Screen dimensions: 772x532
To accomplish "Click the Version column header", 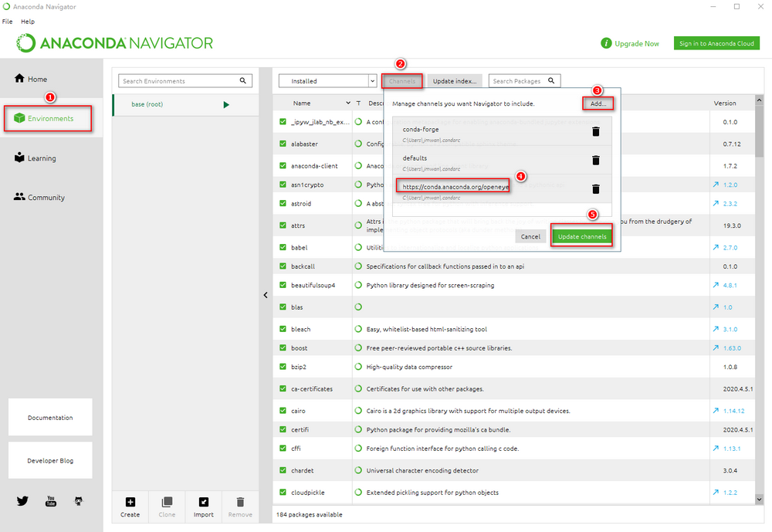I will tap(725, 103).
